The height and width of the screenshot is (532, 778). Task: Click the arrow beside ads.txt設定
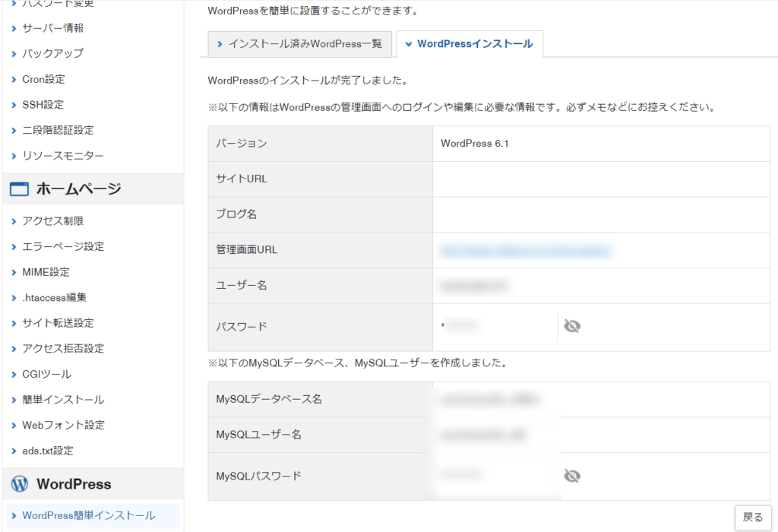click(14, 451)
